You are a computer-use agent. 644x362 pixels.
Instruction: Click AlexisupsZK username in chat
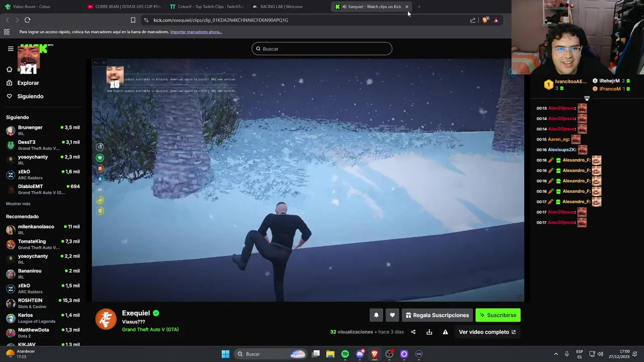pos(562,150)
